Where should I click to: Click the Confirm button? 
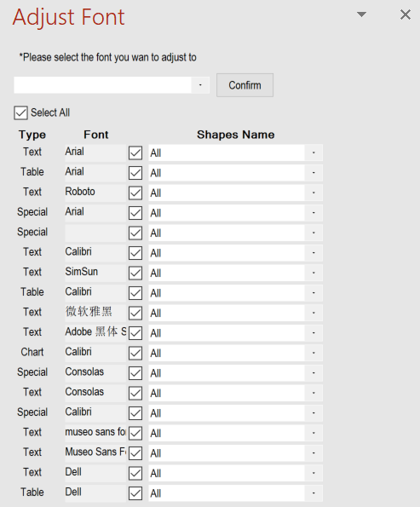click(245, 85)
